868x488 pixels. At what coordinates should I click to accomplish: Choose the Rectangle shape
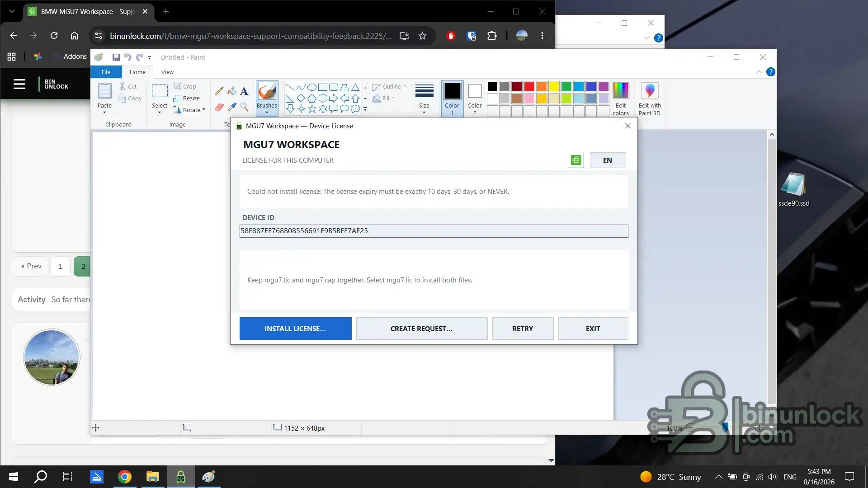coord(323,87)
